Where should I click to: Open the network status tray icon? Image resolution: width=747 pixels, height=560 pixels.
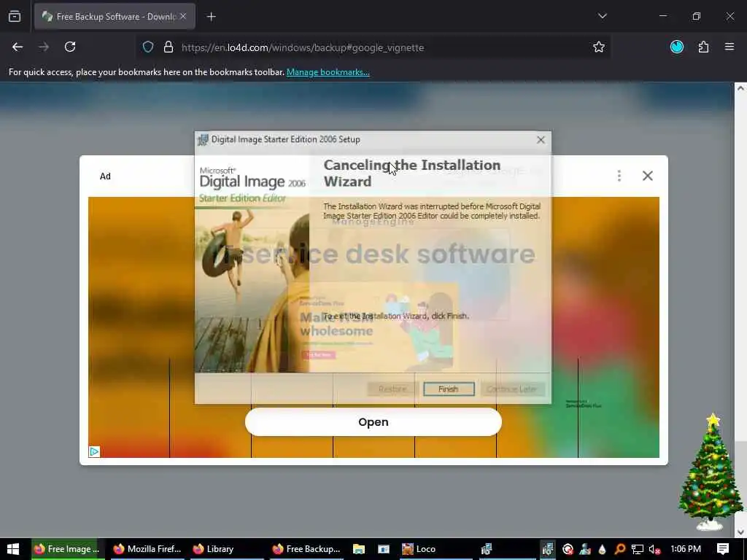click(x=638, y=549)
